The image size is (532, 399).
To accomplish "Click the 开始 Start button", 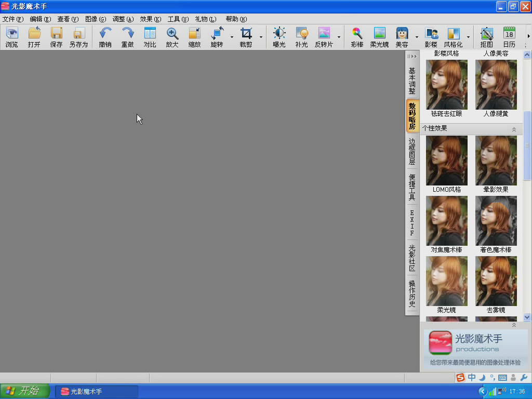I will click(25, 391).
